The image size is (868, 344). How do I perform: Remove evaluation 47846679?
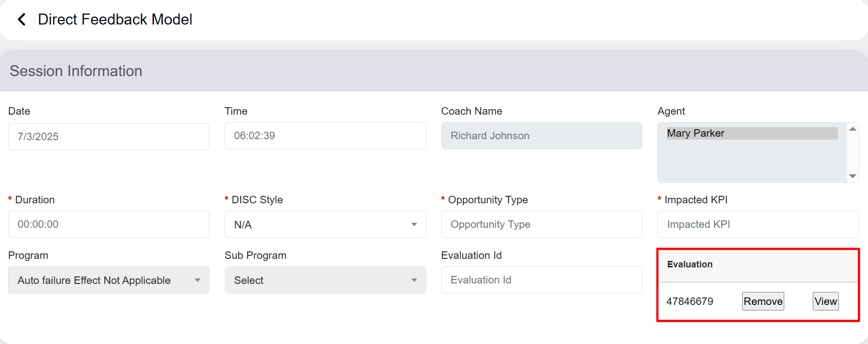point(763,301)
